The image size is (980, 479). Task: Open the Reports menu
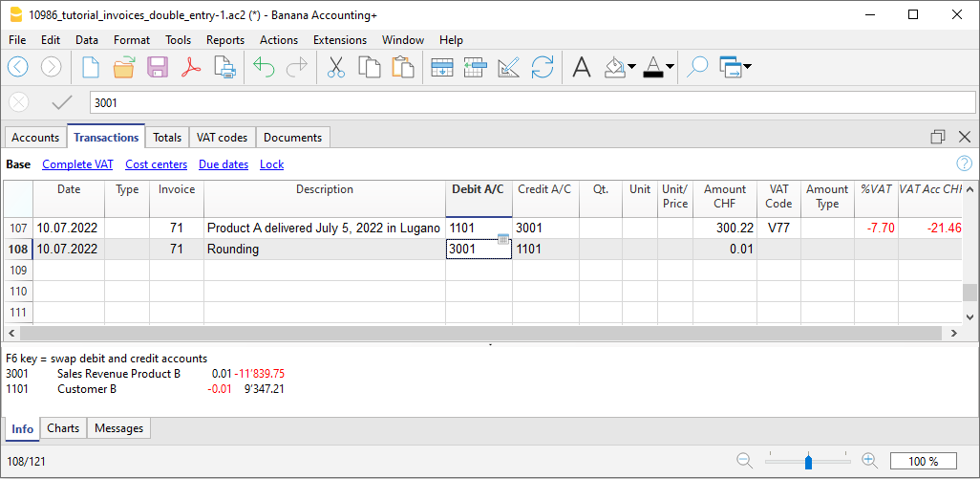pos(224,40)
